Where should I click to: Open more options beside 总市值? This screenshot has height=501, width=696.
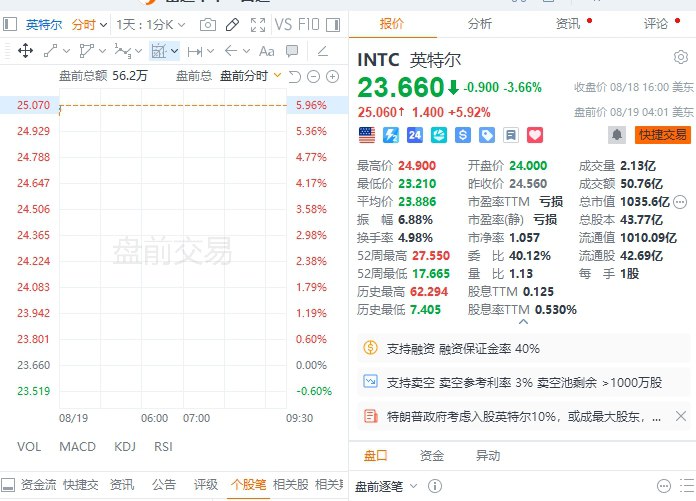[680, 202]
